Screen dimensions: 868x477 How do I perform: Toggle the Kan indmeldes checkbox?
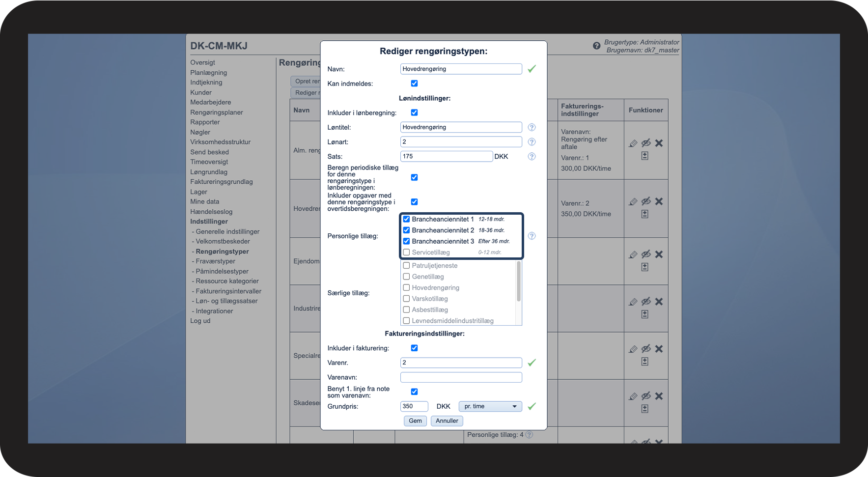coord(414,84)
